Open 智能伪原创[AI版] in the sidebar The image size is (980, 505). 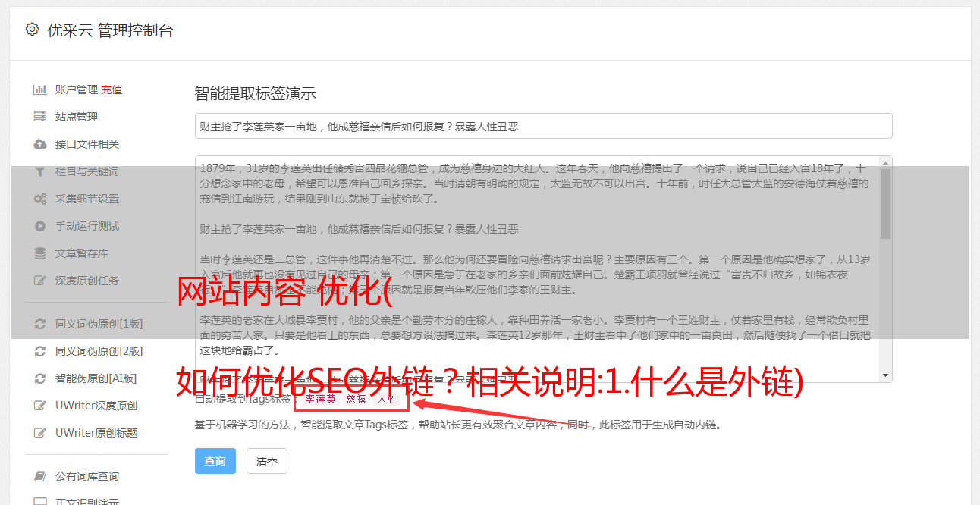(x=96, y=378)
